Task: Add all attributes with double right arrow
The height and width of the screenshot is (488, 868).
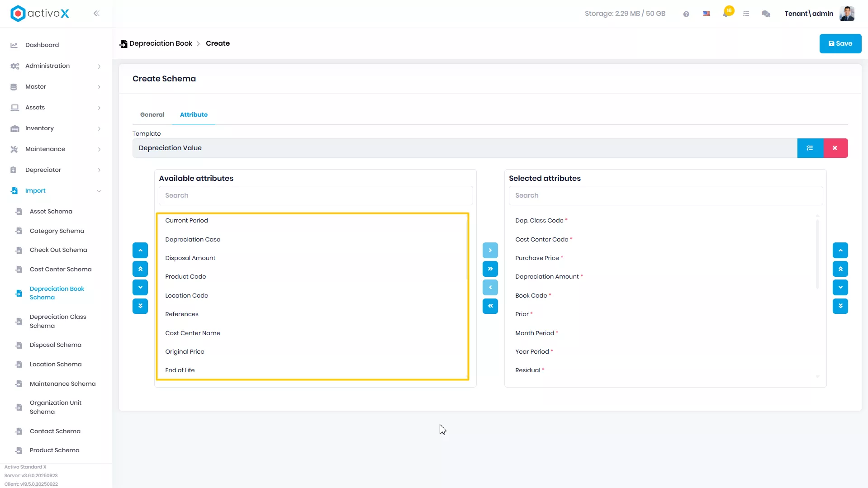Action: click(x=490, y=269)
